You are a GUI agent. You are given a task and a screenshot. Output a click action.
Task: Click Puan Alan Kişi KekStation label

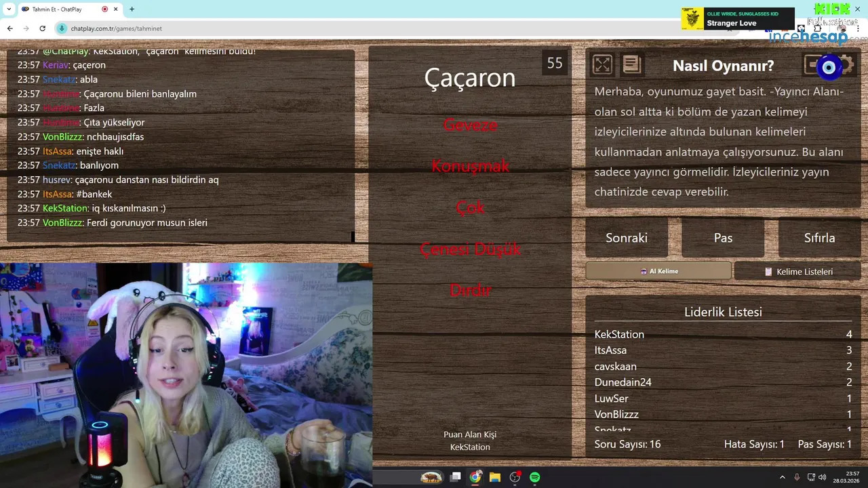(470, 441)
